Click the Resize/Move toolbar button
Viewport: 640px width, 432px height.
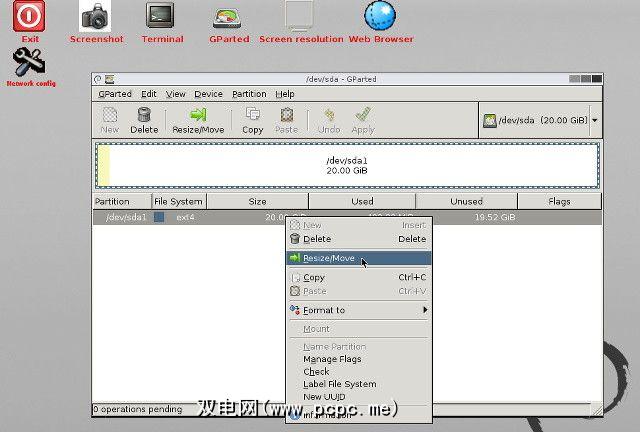198,120
